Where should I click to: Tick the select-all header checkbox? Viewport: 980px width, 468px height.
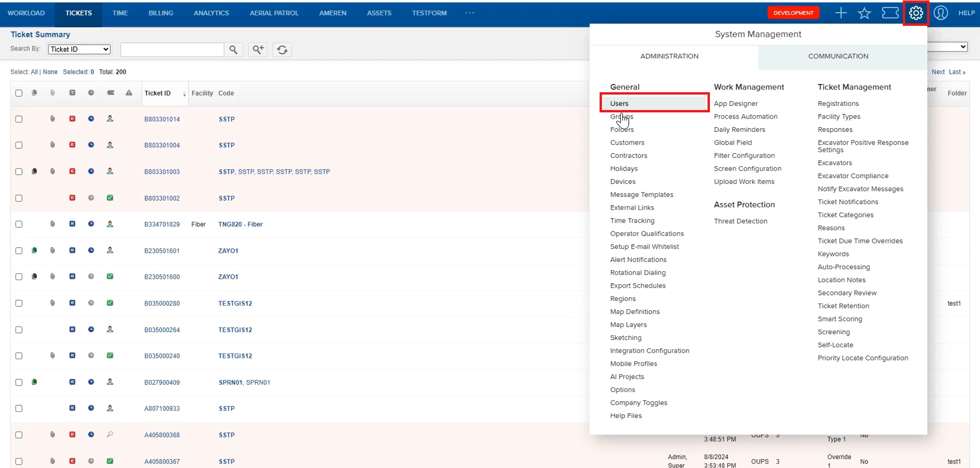click(19, 93)
